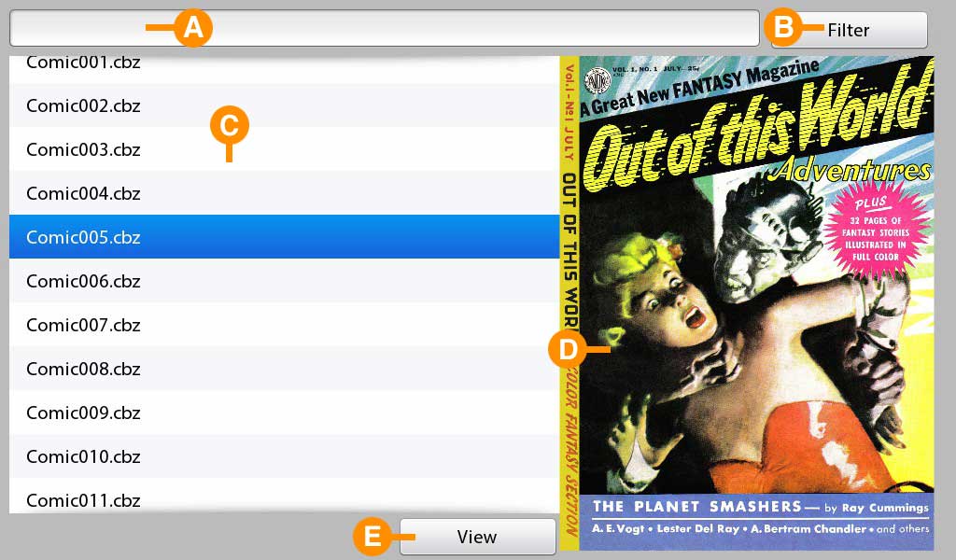Click the orange A callout marker
Image resolution: width=956 pixels, height=560 pixels.
click(x=192, y=27)
